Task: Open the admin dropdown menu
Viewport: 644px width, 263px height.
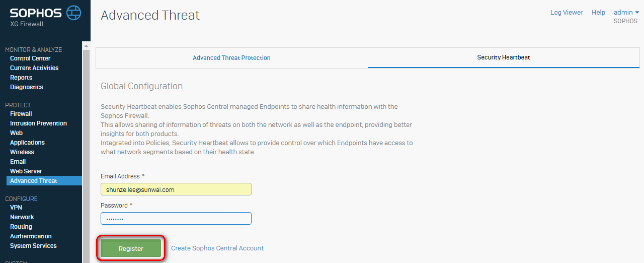Action: (x=626, y=12)
